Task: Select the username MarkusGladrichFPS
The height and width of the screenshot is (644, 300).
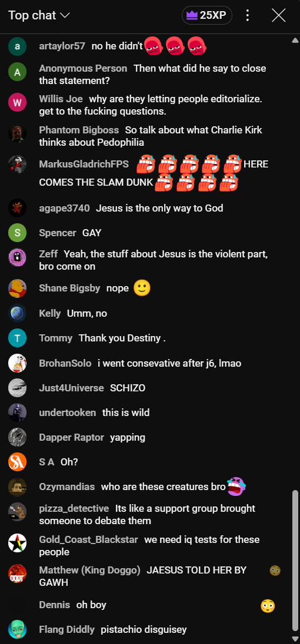Action: (84, 164)
